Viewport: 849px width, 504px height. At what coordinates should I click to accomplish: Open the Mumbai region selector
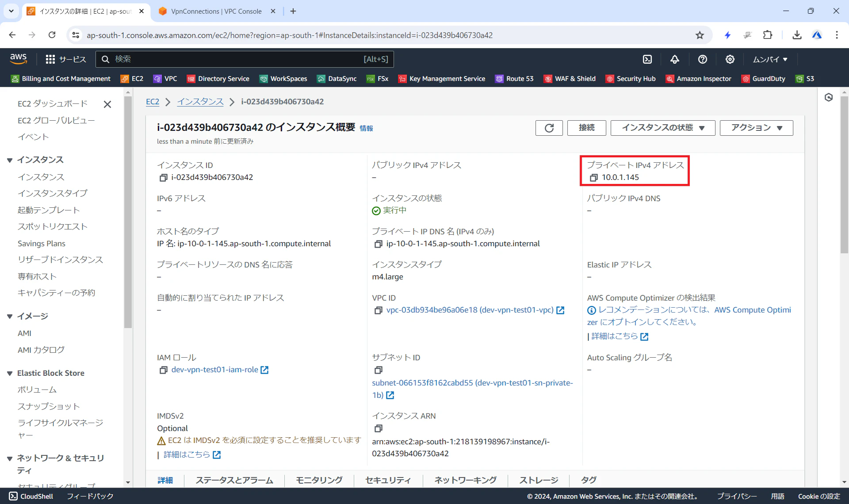(x=770, y=59)
